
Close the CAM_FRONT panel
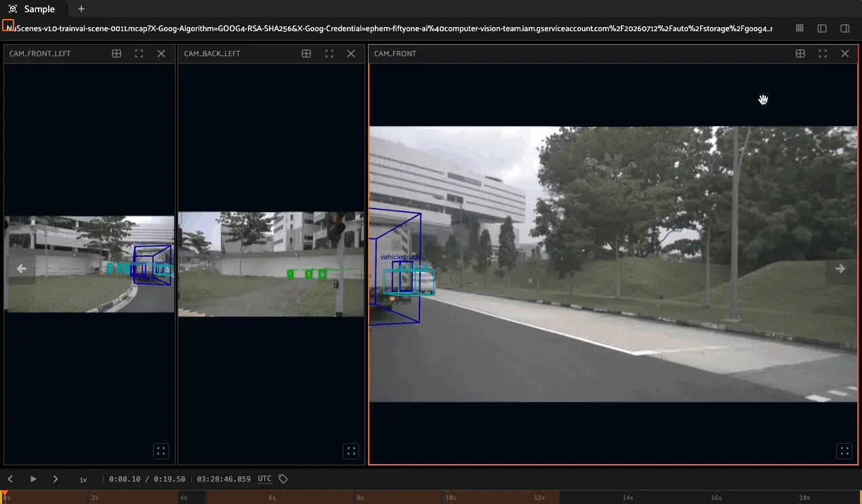(x=845, y=54)
